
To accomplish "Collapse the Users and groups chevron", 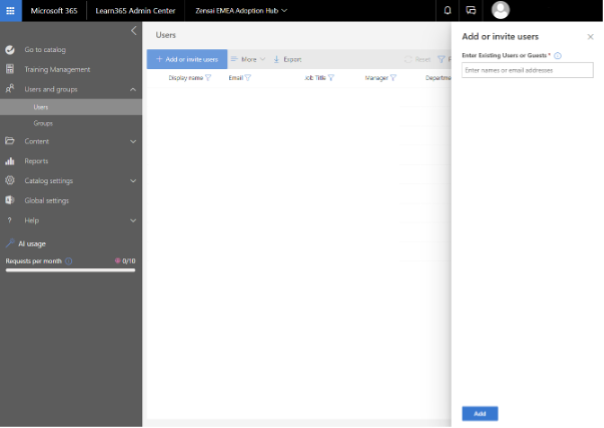I will click(133, 89).
